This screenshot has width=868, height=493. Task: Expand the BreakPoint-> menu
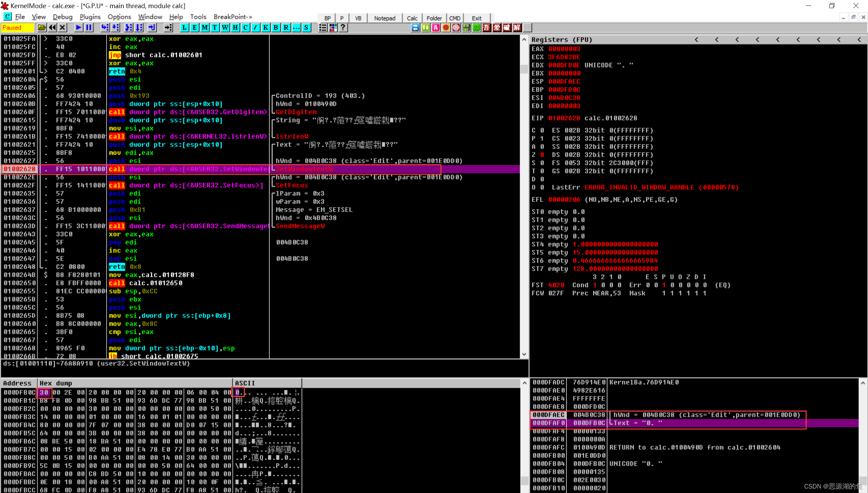coord(233,17)
